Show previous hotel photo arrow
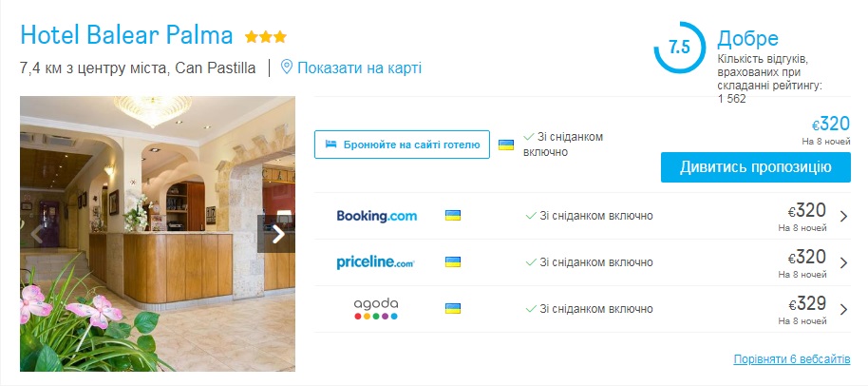This screenshot has height=386, width=868. coord(37,234)
